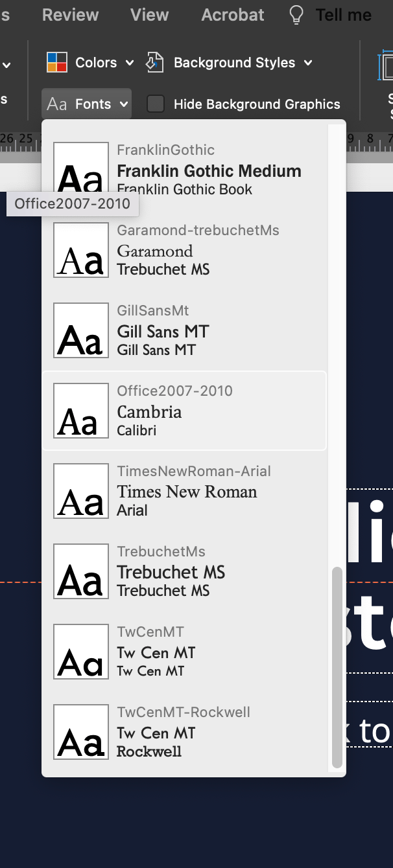This screenshot has height=868, width=393.
Task: Select Office2007-2010 Aa preview thumbnail
Action: [x=81, y=411]
